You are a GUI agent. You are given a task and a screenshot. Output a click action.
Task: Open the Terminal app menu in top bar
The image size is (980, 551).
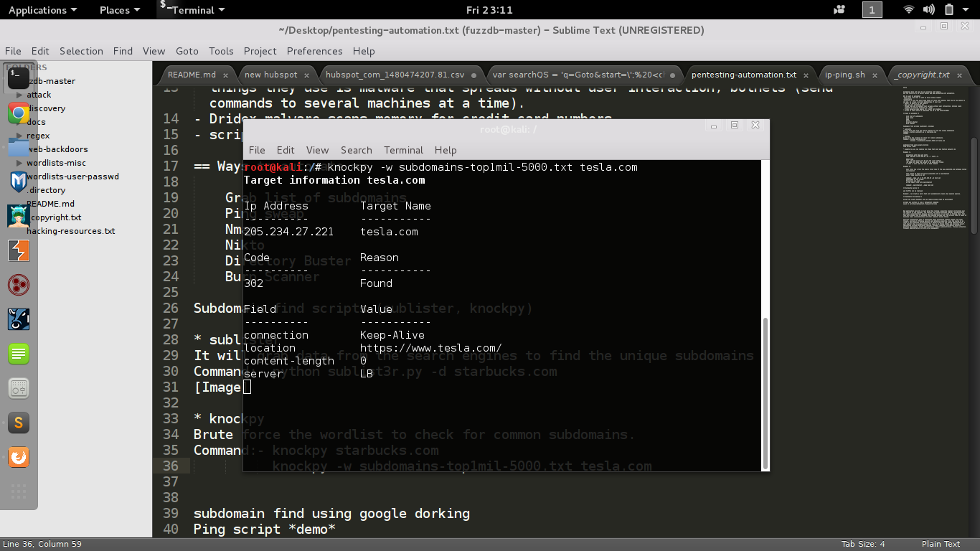192,10
